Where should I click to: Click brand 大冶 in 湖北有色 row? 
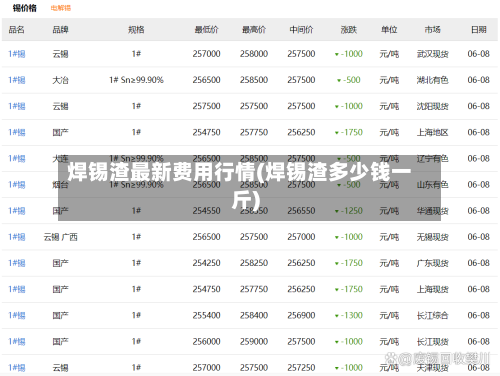[60, 80]
